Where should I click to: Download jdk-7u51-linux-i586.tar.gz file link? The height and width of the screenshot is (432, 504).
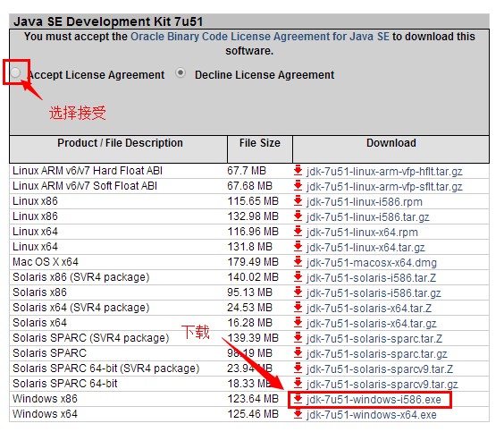(367, 217)
